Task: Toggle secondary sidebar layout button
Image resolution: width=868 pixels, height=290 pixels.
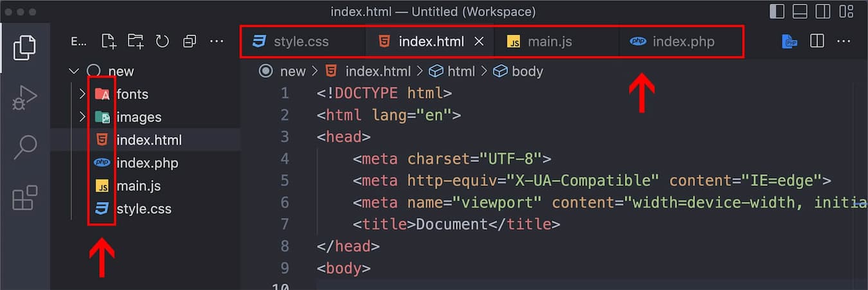Action: (x=822, y=12)
